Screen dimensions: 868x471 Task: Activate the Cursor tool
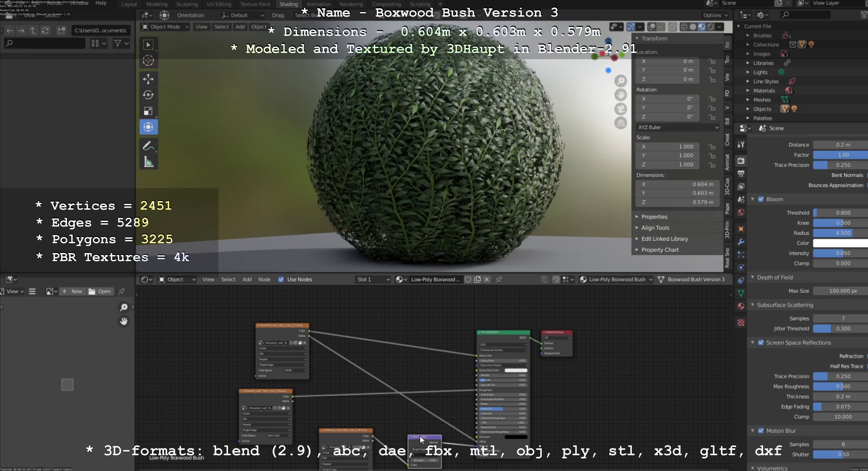tap(148, 61)
